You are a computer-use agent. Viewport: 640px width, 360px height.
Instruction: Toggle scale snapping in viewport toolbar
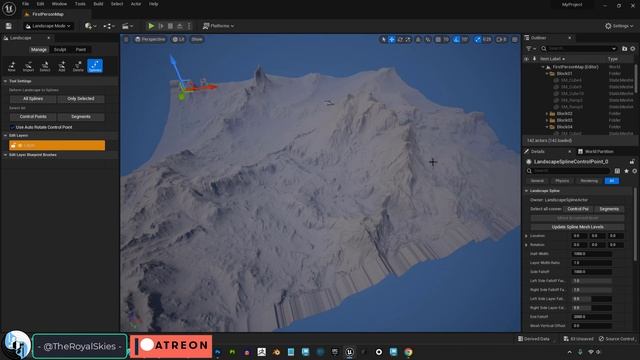(x=478, y=40)
